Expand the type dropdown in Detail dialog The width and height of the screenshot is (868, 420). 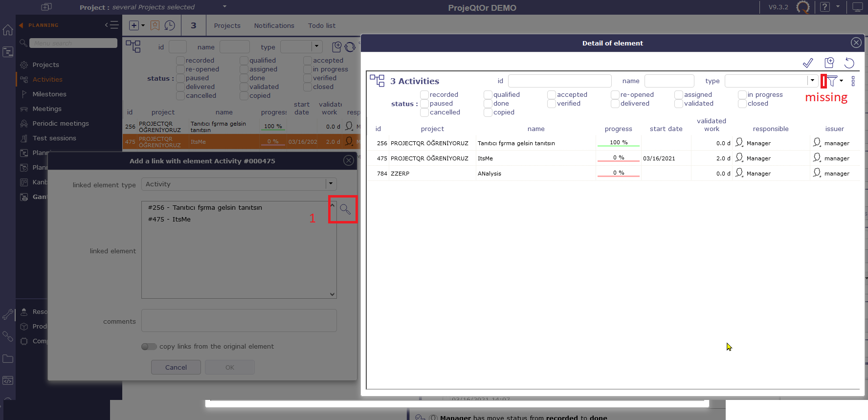[812, 81]
